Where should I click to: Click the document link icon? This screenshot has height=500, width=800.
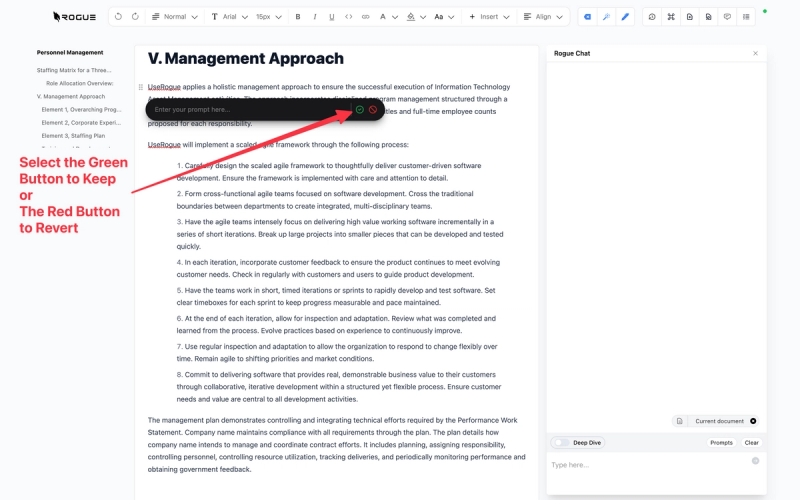point(708,17)
